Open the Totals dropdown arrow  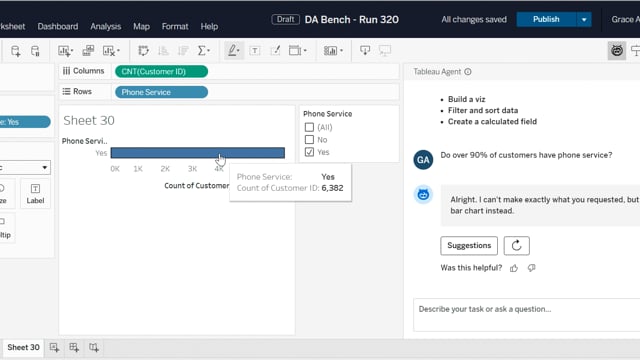[209, 51]
